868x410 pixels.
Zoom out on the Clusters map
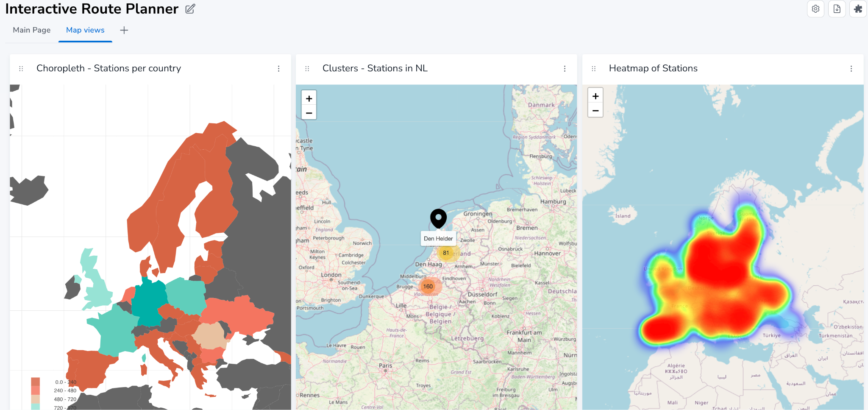tap(309, 113)
